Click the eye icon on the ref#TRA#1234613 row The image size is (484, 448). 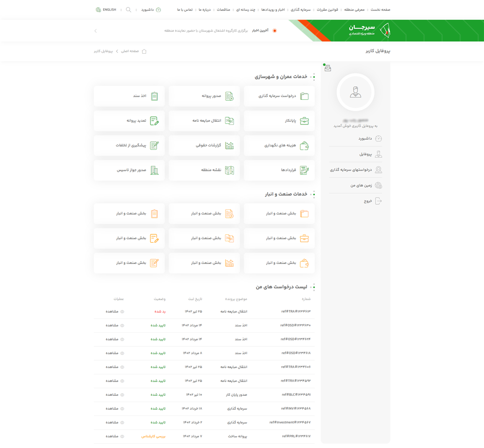122,311
